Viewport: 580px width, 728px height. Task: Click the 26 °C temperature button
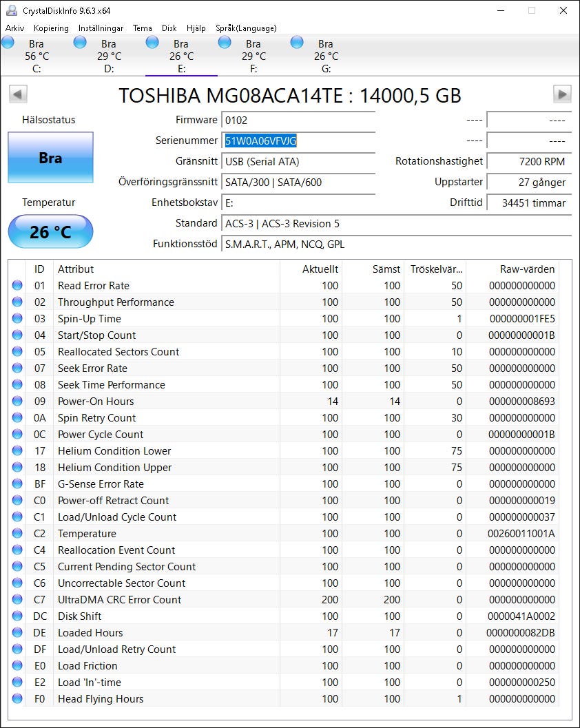[50, 231]
